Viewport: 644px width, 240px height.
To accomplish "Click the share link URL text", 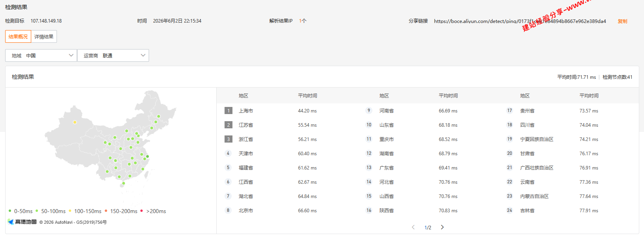I will tap(520, 21).
